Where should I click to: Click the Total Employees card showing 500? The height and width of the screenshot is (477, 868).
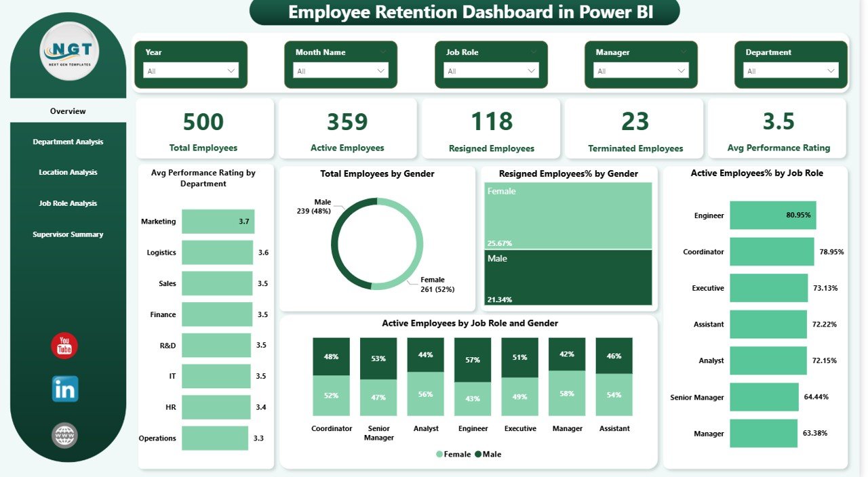(203, 129)
